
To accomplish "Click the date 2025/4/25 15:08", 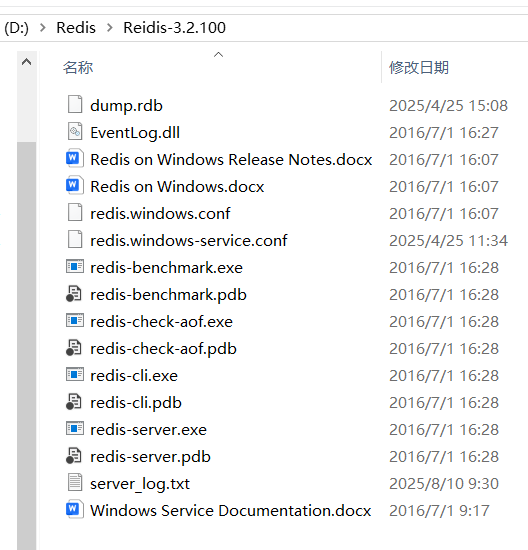I will (448, 106).
